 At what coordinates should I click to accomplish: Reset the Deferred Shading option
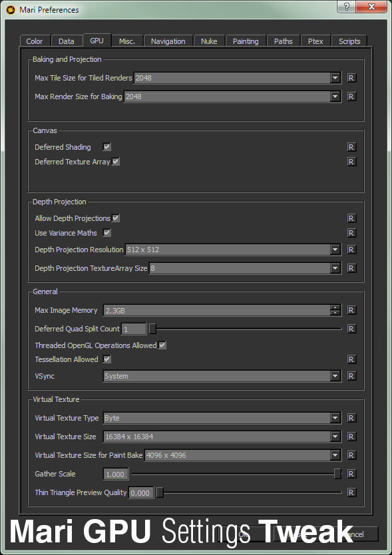[x=351, y=147]
